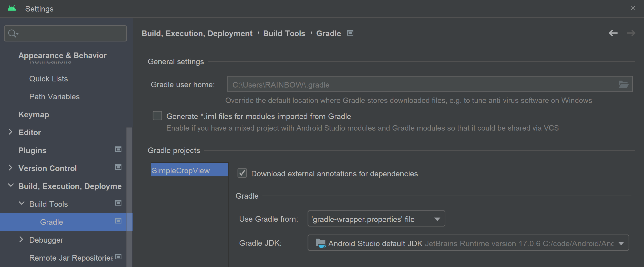Click the project icon next to Plugins
The image size is (644, 267).
coord(118,149)
